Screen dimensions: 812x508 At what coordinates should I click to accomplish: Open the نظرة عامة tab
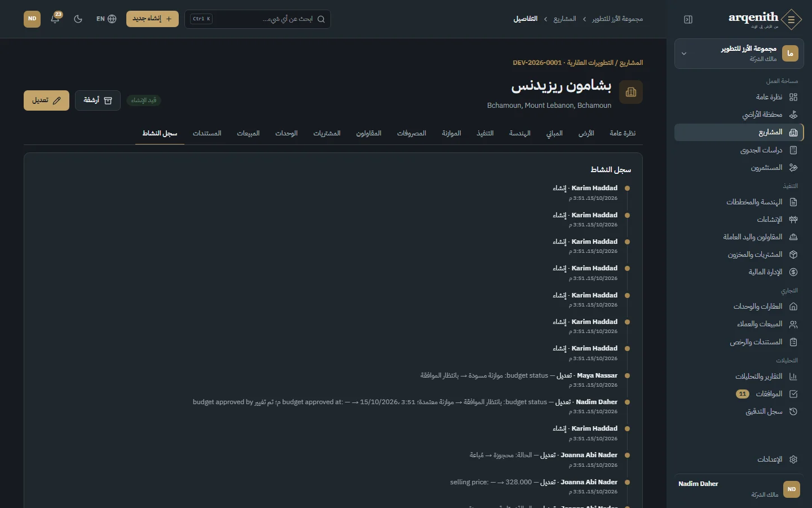point(623,133)
